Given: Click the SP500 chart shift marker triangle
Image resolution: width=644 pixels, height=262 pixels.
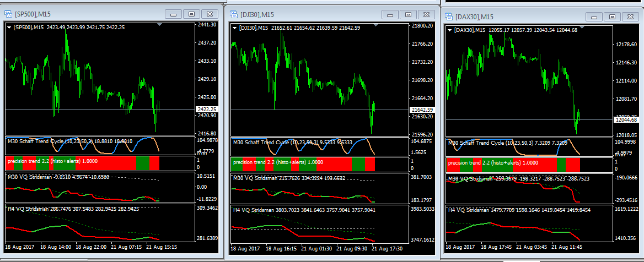Looking at the screenshot, I should 160,25.
